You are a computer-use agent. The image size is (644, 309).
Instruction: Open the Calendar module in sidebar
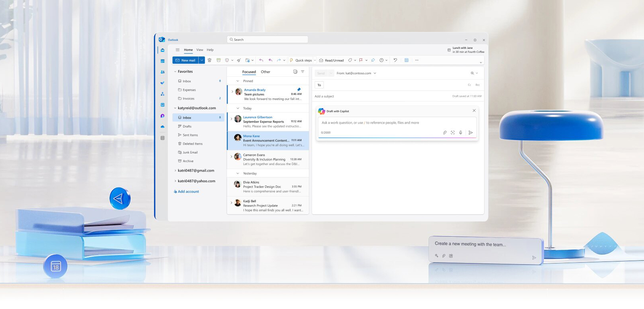162,61
